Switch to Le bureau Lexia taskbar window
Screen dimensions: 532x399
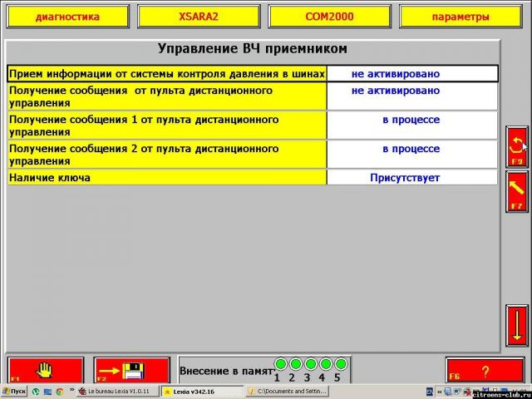117,392
